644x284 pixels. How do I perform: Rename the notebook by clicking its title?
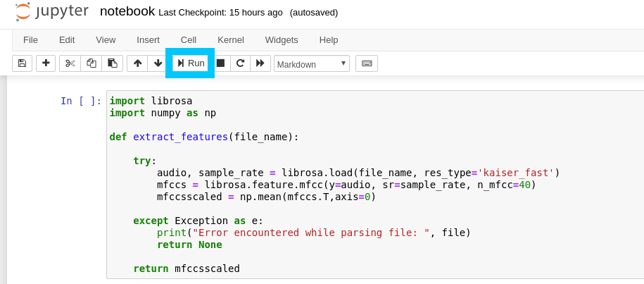click(x=127, y=11)
